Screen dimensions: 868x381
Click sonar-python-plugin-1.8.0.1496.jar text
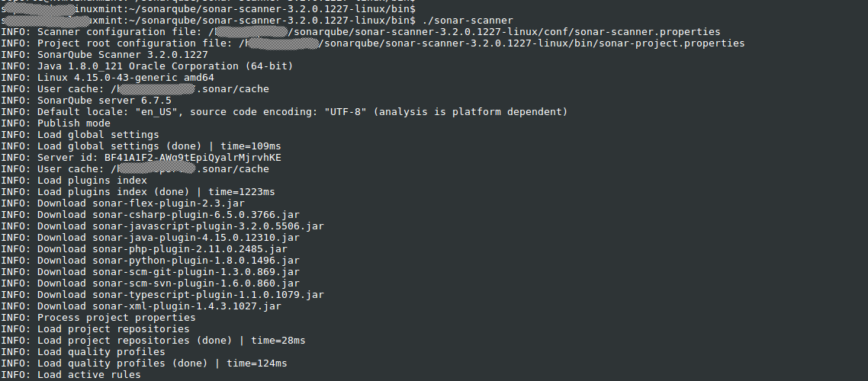[x=195, y=261]
